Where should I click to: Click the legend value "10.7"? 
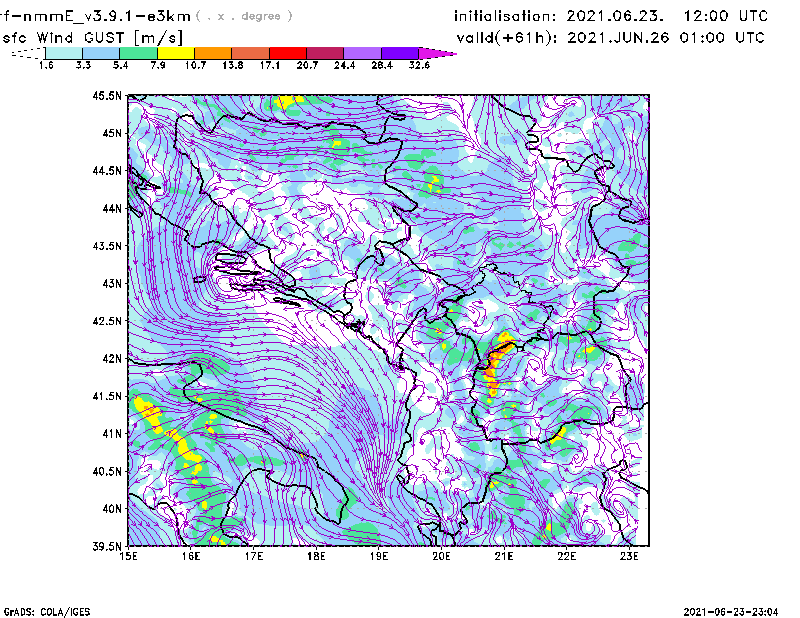click(195, 65)
